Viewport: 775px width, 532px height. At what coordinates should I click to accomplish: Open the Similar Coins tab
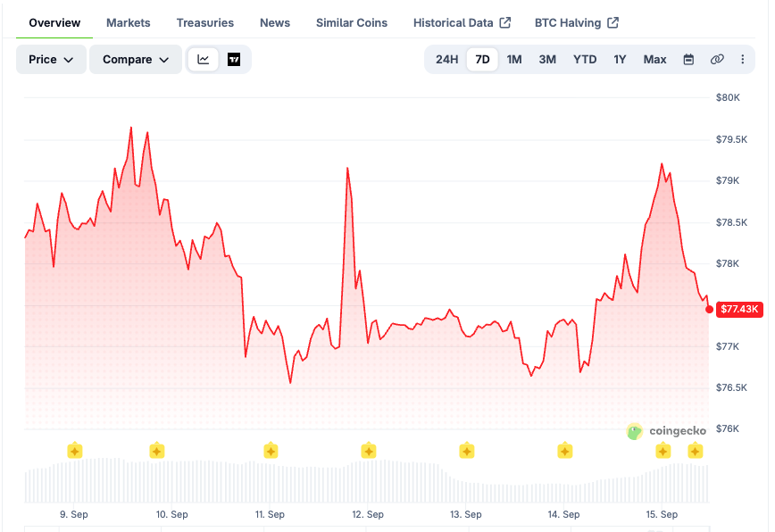point(352,22)
